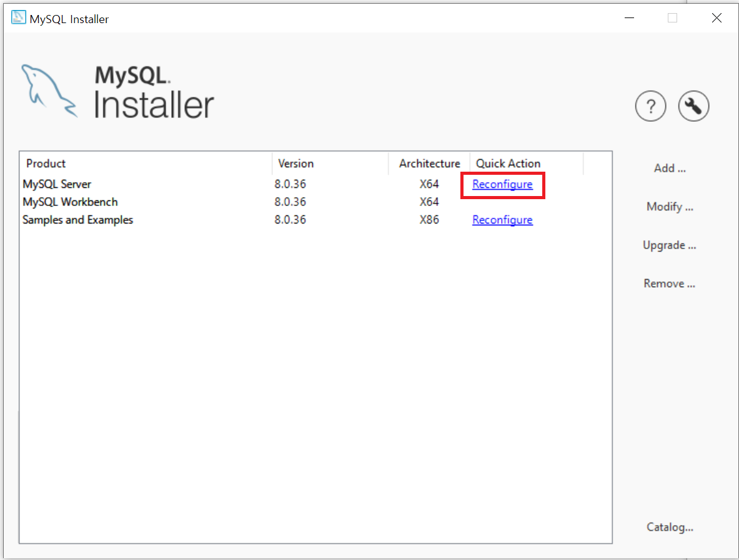Open the Modify ... option
739x560 pixels.
pyautogui.click(x=670, y=207)
